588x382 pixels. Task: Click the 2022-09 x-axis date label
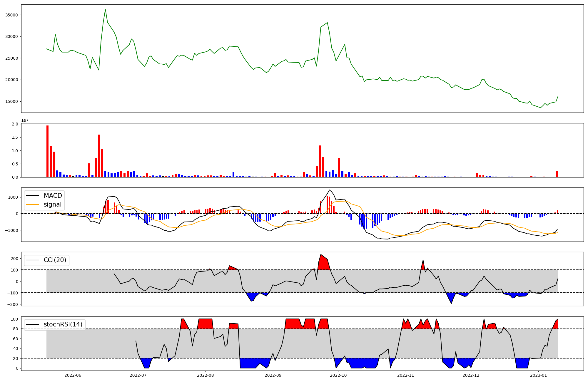[x=273, y=375]
